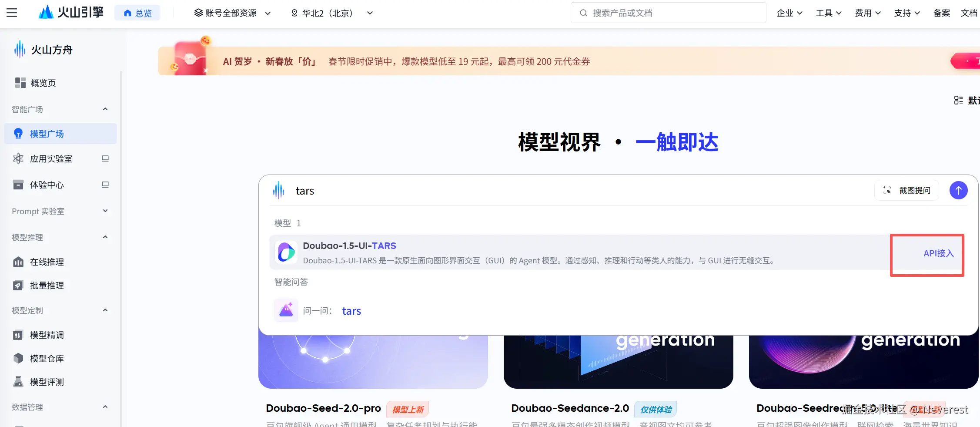Click the model search box containing tars

coord(579,191)
